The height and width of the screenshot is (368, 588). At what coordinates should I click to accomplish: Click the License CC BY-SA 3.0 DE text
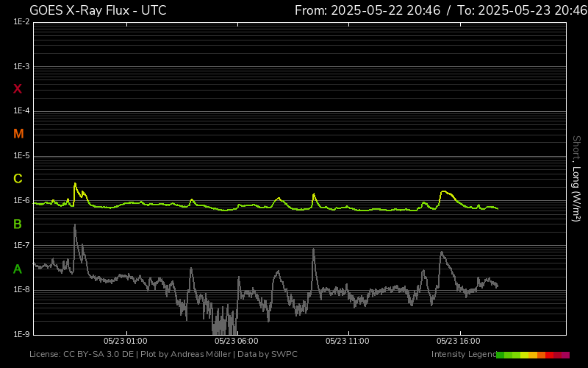tap(82, 355)
